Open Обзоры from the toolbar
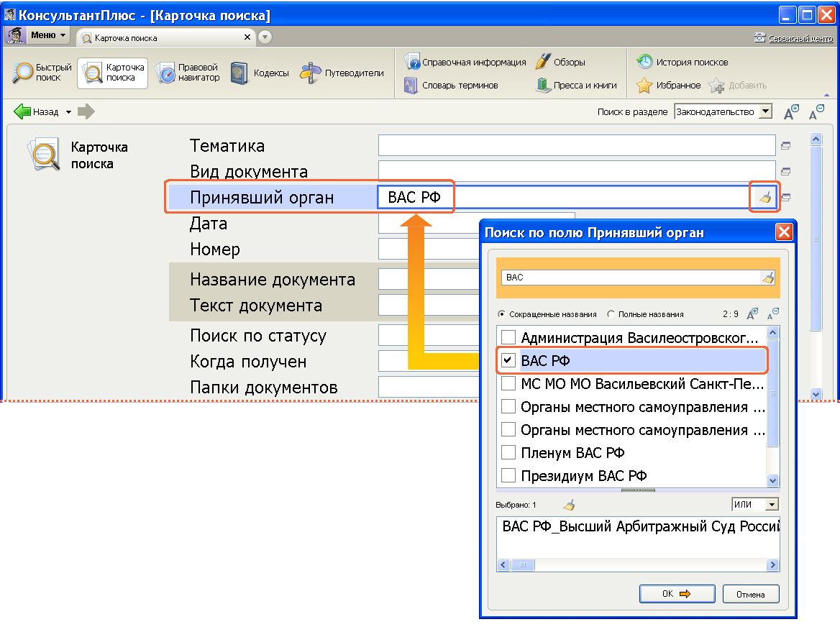 click(560, 62)
